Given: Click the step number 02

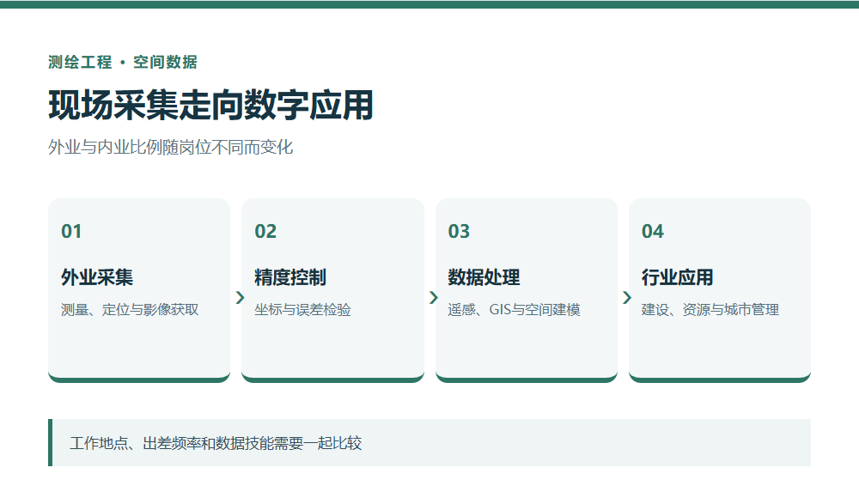Looking at the screenshot, I should tap(265, 231).
